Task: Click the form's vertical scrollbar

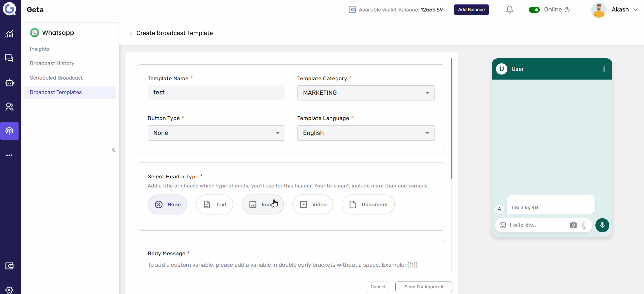Action: tap(452, 118)
